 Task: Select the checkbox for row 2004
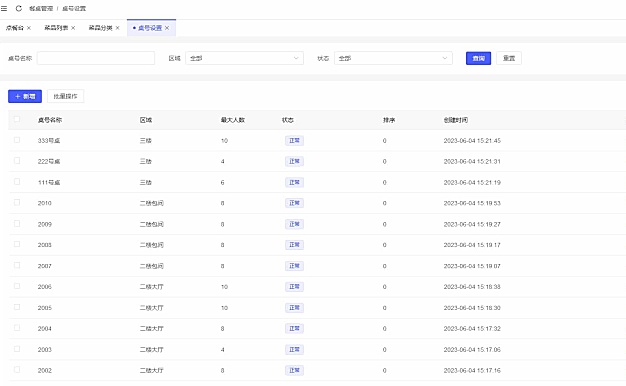(x=17, y=328)
